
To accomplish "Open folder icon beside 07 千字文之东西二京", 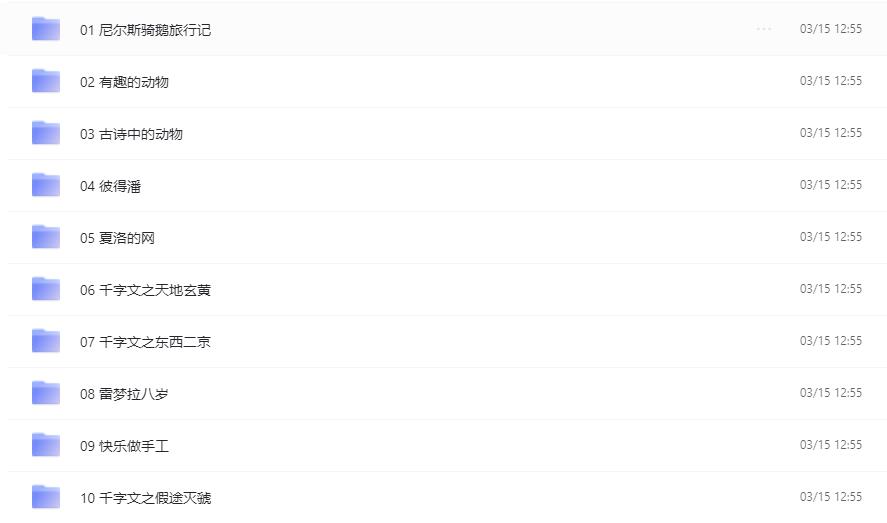I will tap(46, 341).
